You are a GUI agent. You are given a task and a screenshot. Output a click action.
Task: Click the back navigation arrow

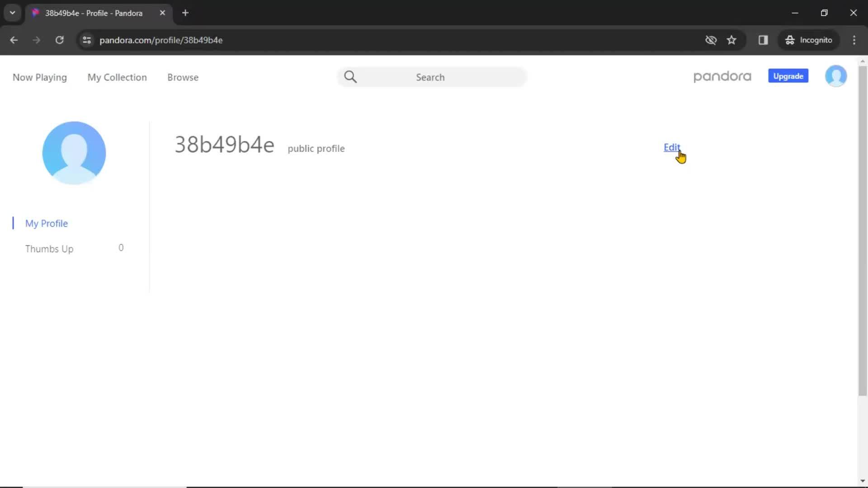pyautogui.click(x=14, y=40)
